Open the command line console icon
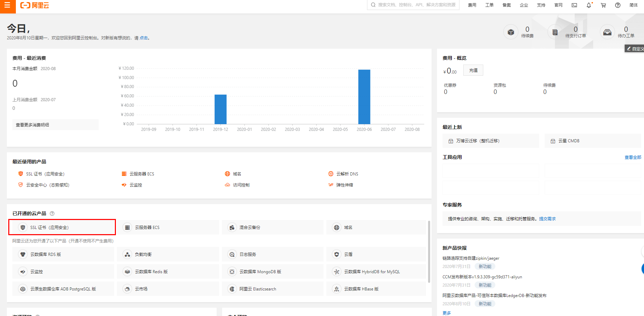 [x=574, y=5]
